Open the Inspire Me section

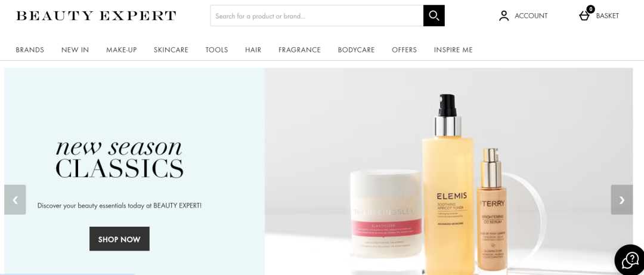click(x=453, y=50)
